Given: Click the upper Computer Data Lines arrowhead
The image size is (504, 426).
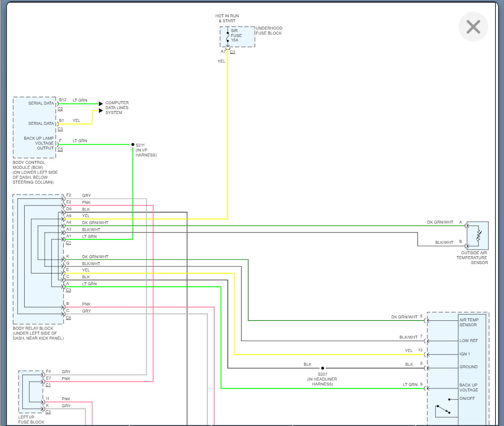Looking at the screenshot, I should [101, 104].
